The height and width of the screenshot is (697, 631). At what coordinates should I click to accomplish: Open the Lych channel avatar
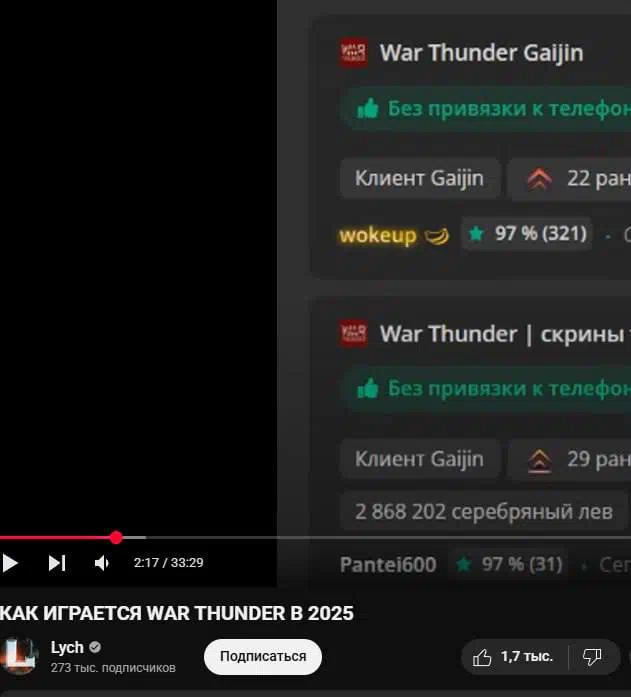coord(19,656)
